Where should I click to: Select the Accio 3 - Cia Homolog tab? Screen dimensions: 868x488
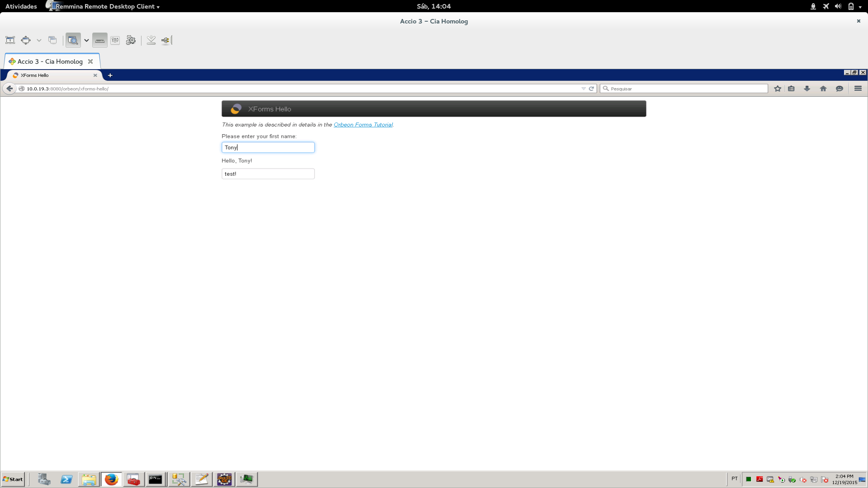point(50,61)
